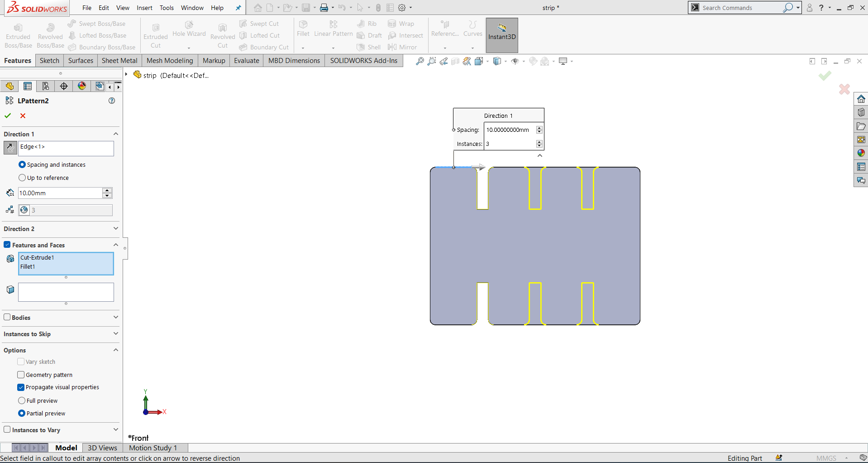Expand the Instances to Vary section chevron
Image resolution: width=868 pixels, height=463 pixels.
tap(116, 429)
